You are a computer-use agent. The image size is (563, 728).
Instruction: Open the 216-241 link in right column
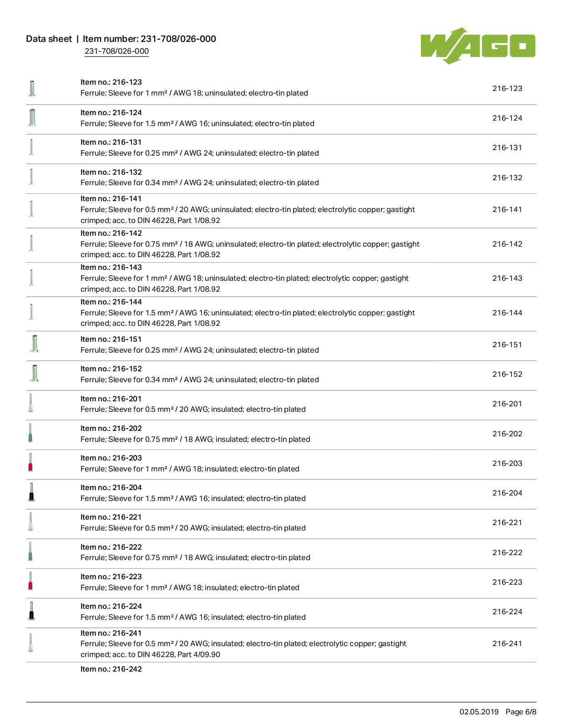pyautogui.click(x=507, y=643)
